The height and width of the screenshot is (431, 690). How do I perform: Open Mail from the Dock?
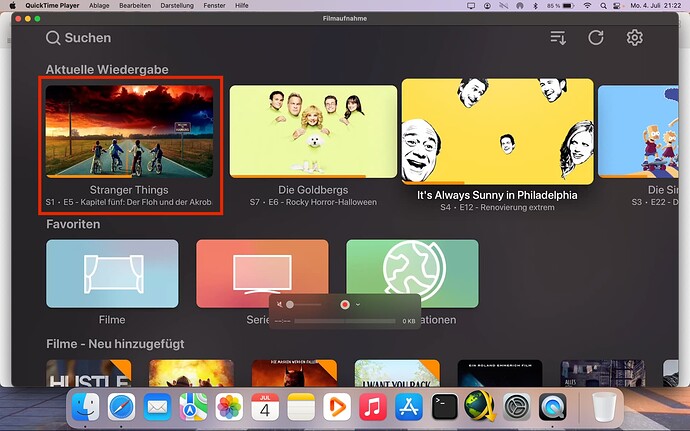[x=158, y=407]
